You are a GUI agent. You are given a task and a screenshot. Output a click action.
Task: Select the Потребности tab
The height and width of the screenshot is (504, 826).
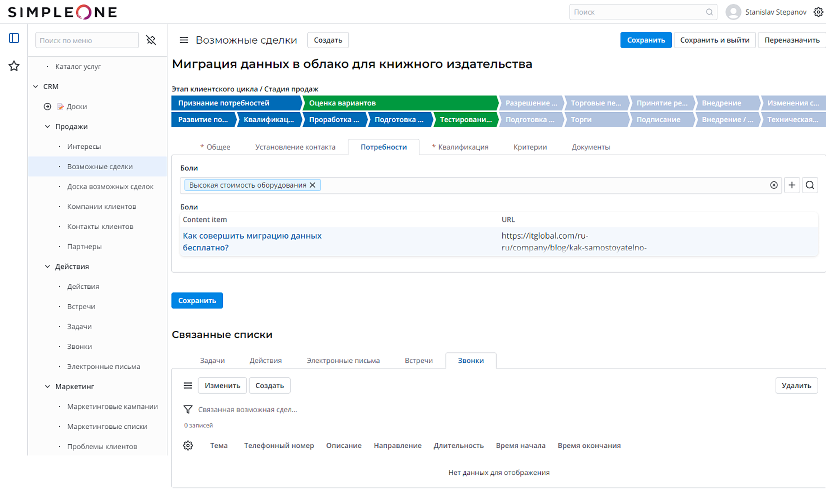pyautogui.click(x=384, y=147)
